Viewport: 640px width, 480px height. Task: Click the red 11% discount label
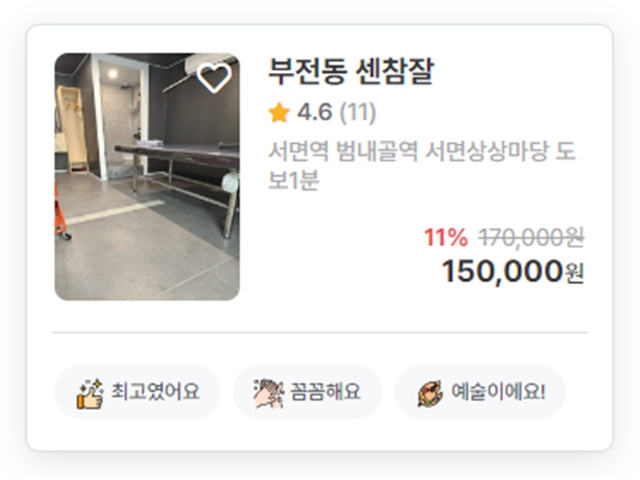point(446,237)
